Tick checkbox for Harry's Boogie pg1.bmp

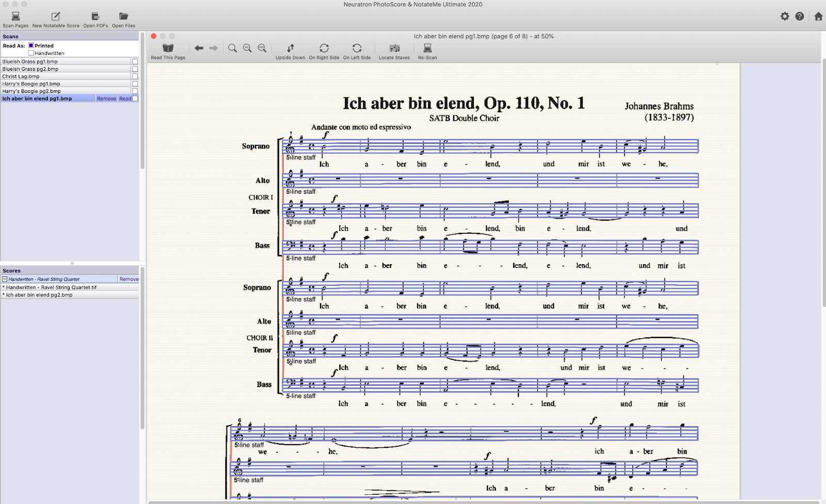[x=135, y=84]
